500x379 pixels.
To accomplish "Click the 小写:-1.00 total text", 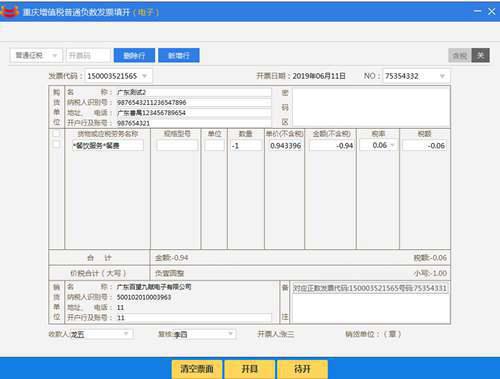I will tap(430, 273).
